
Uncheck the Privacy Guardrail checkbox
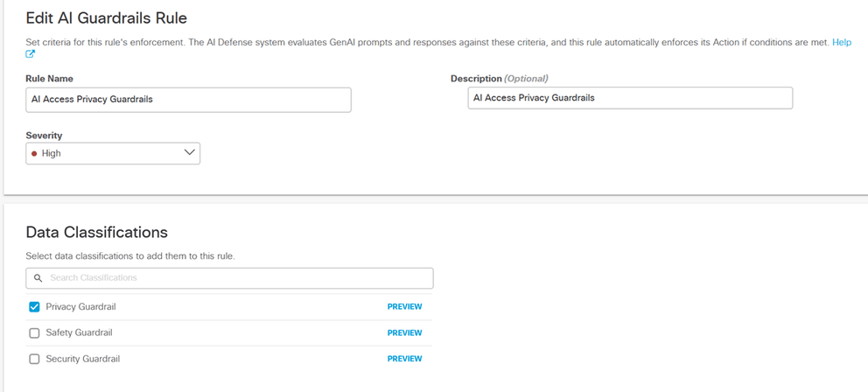pos(35,307)
